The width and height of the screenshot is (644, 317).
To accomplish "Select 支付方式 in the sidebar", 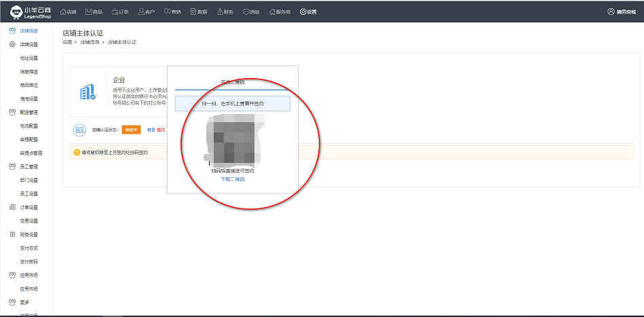I will [x=29, y=248].
